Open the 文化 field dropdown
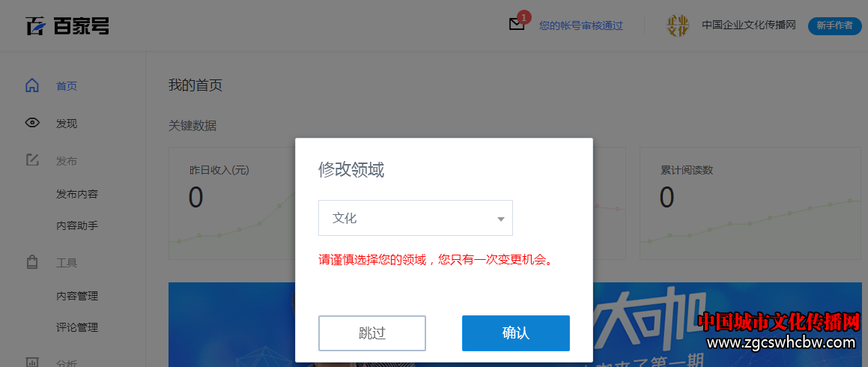The height and width of the screenshot is (367, 868). [x=416, y=218]
